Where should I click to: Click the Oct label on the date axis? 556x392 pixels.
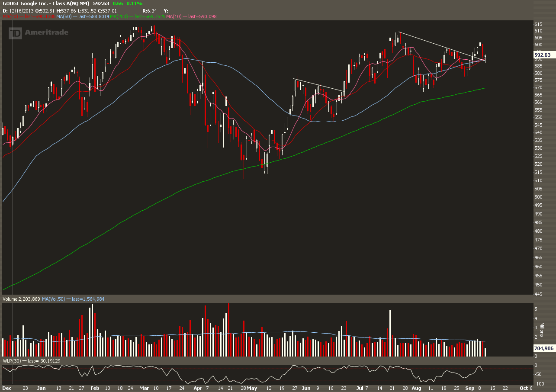tap(523, 388)
